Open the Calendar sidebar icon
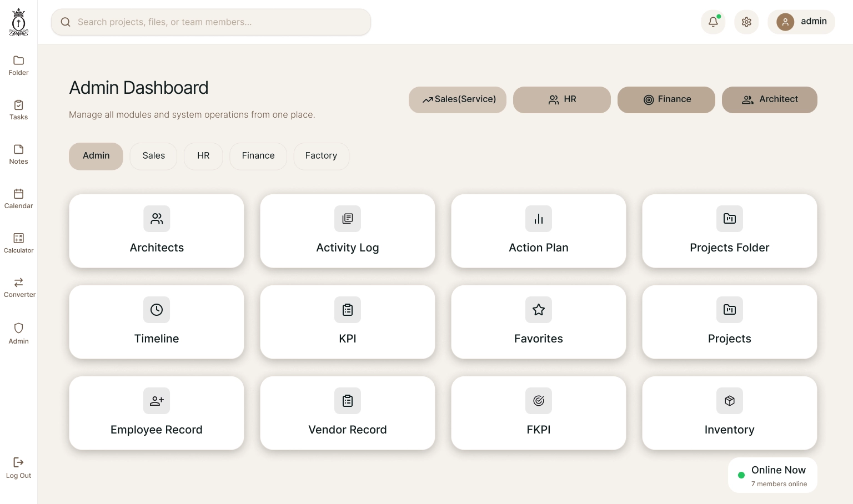Viewport: 853px width, 504px height. coord(18,193)
